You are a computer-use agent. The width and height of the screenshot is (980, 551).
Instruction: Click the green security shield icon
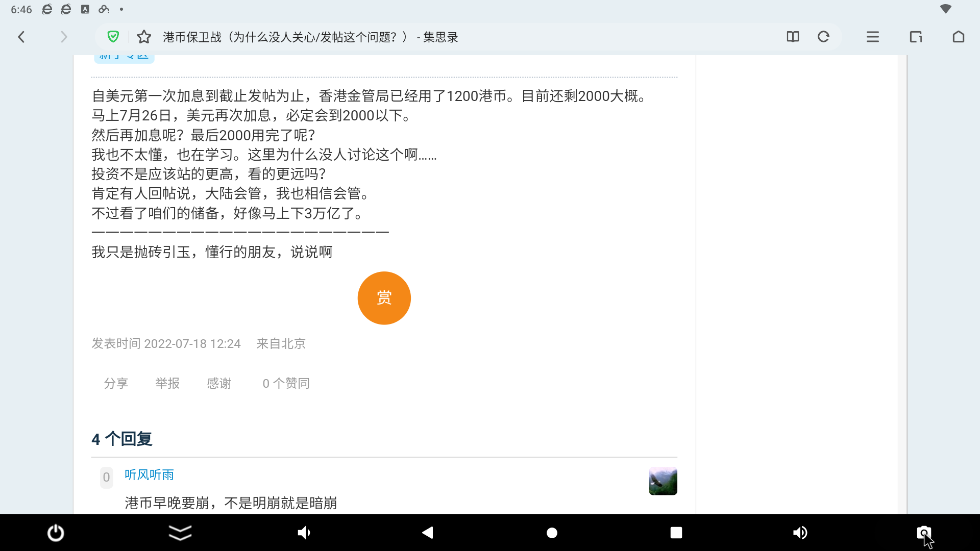[x=113, y=37]
